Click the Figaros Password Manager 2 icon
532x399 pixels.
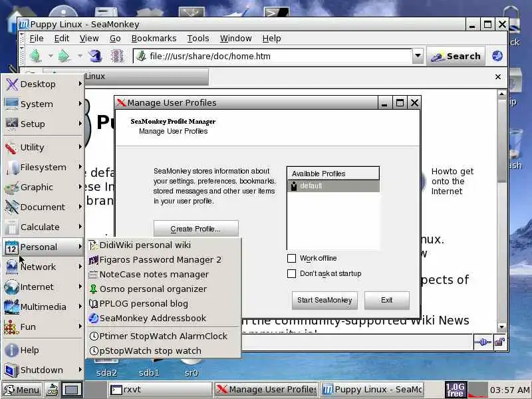tap(93, 260)
